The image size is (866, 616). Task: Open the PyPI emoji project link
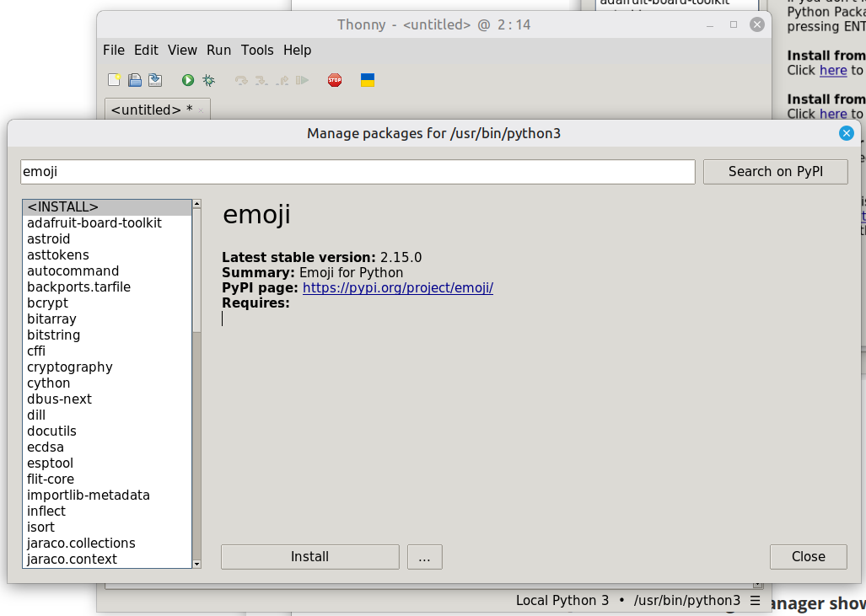(397, 288)
